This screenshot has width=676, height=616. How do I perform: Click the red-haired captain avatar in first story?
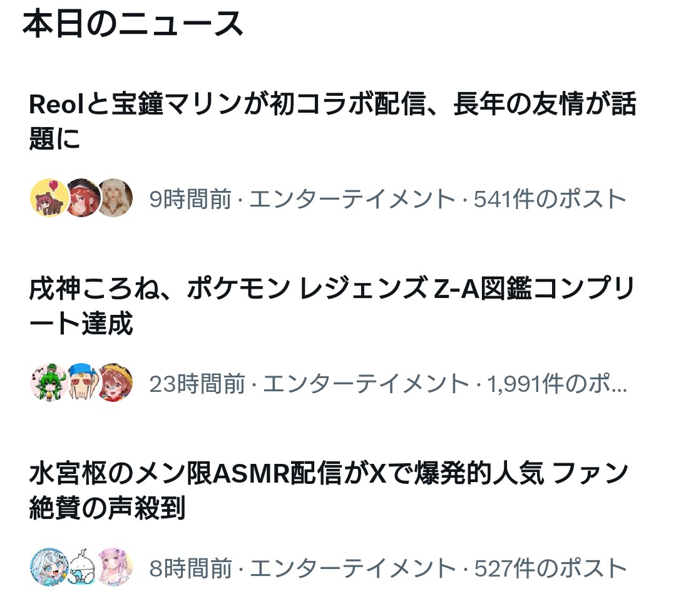[82, 198]
